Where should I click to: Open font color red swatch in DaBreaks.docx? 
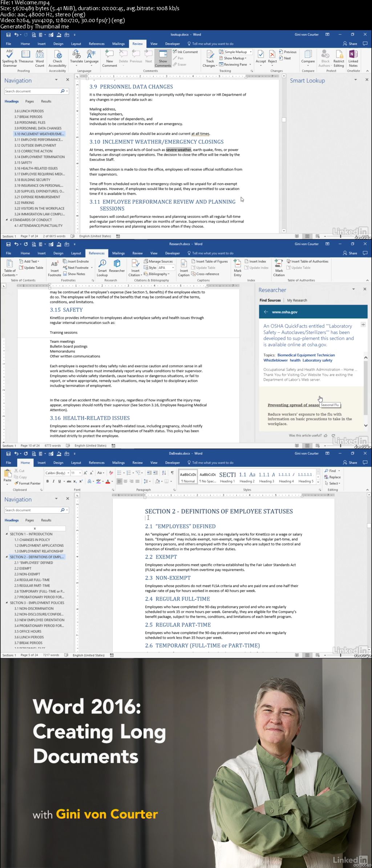pos(107,481)
